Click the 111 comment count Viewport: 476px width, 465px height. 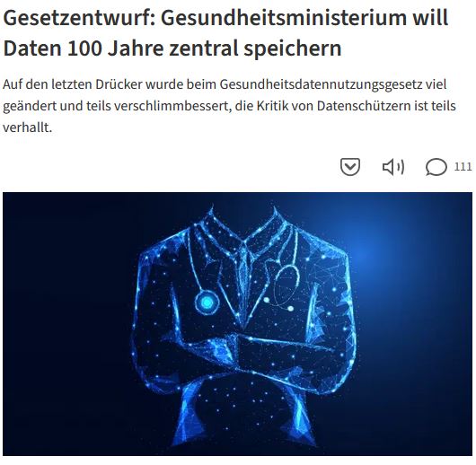pos(463,167)
